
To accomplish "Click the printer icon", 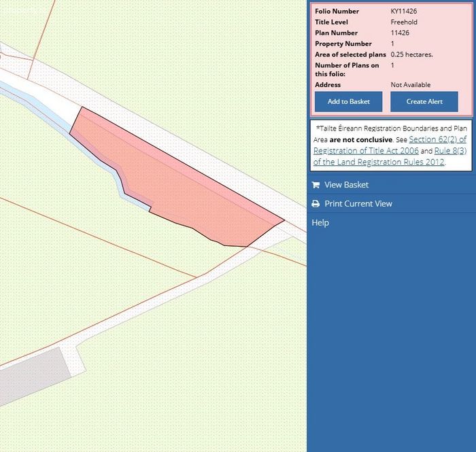I will pos(316,203).
